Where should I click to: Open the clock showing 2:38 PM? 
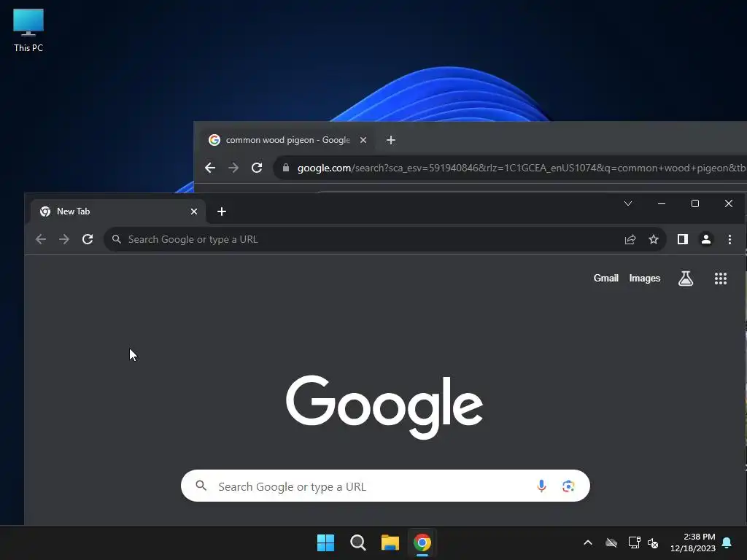[693, 542]
